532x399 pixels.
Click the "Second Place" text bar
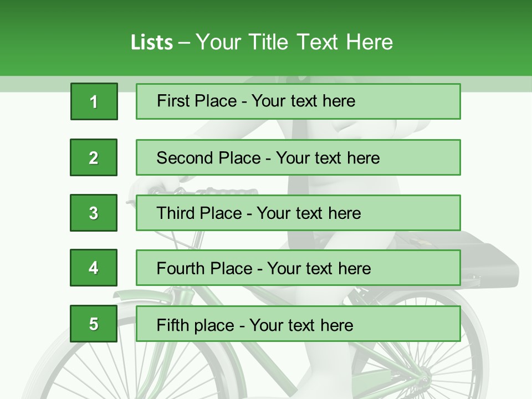(x=298, y=157)
